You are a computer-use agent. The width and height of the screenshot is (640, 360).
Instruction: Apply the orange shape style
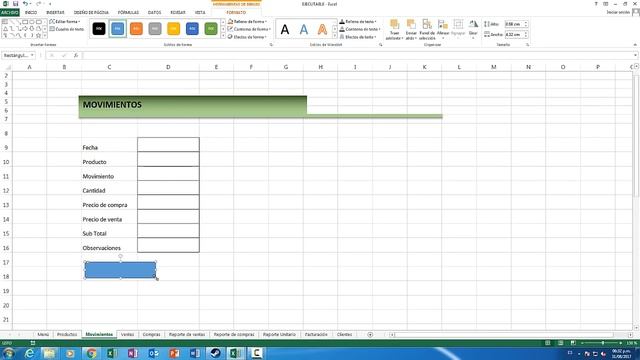click(136, 29)
